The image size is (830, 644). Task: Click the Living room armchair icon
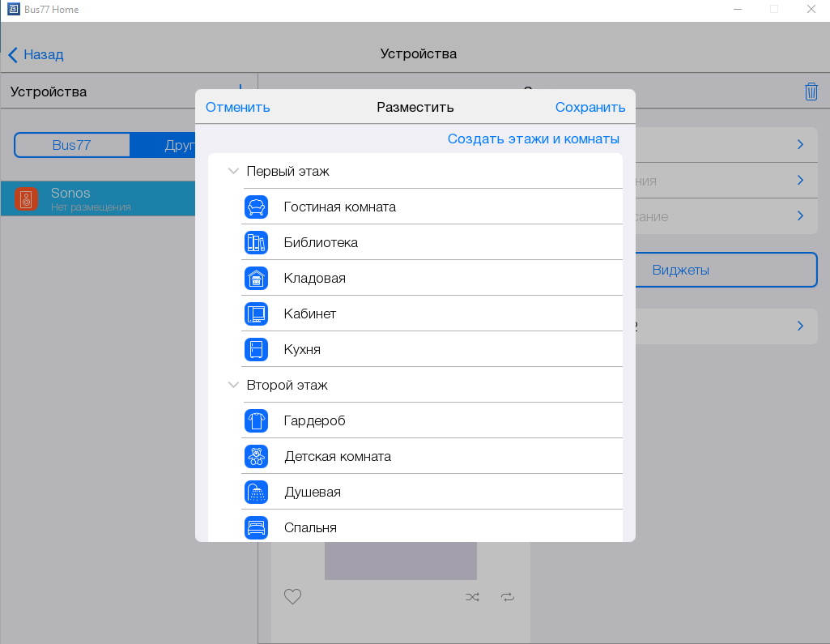256,207
